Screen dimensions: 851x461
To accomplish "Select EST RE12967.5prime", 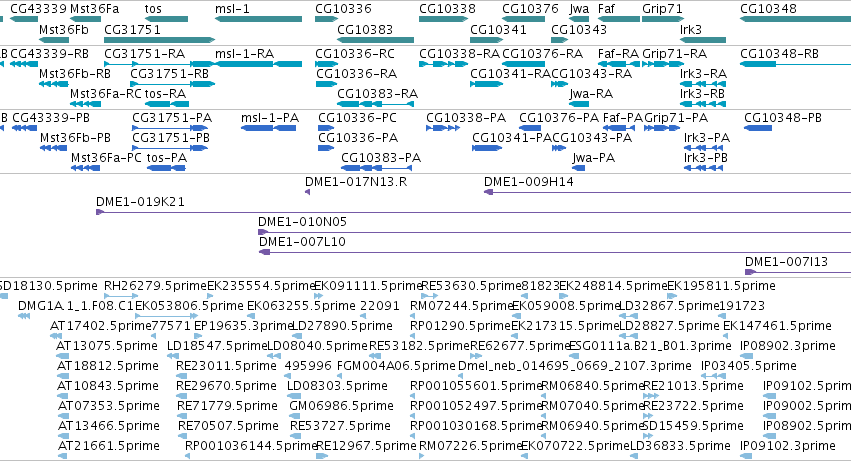I will point(322,456).
